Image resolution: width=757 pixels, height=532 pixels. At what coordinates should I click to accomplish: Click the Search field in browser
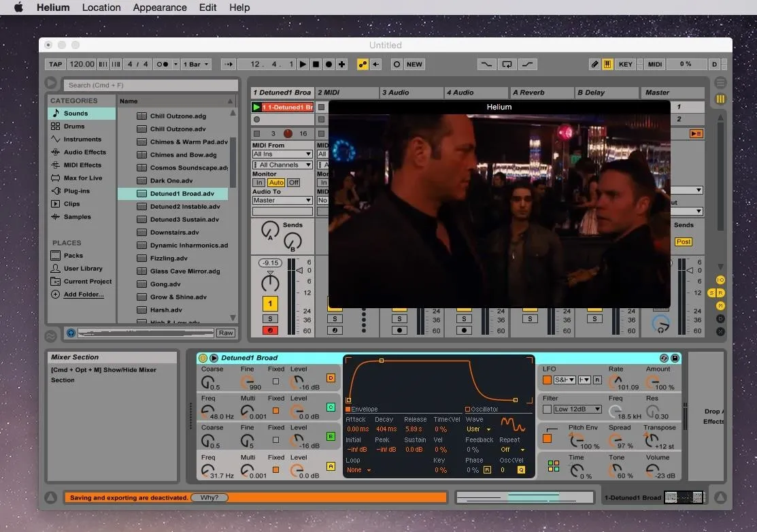[x=150, y=85]
